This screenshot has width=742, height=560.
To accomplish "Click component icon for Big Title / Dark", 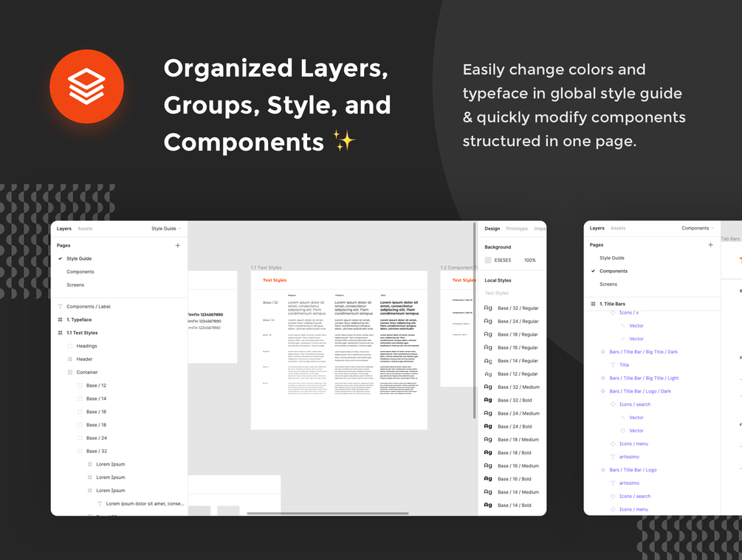I will click(603, 352).
